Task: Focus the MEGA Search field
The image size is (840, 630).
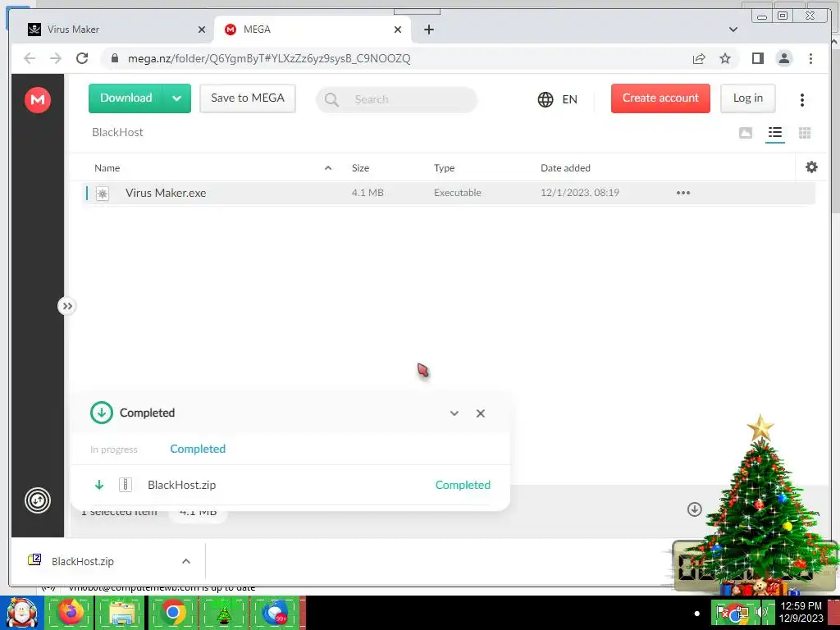Action: pos(396,99)
